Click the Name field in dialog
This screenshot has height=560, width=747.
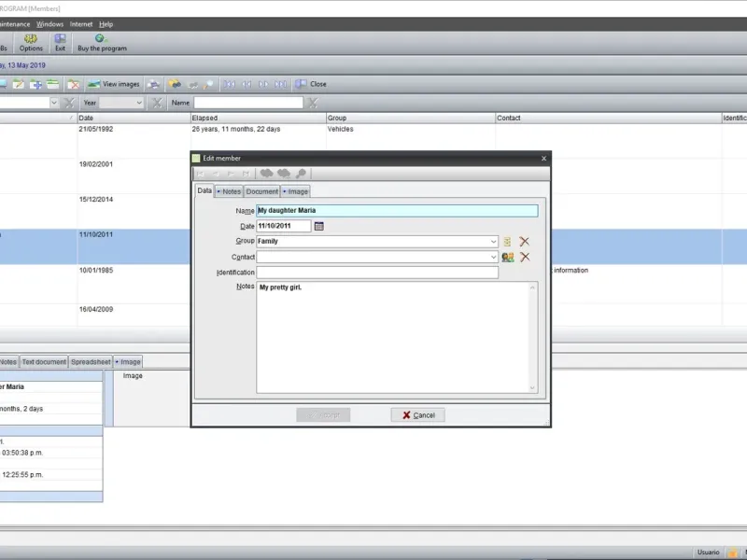pyautogui.click(x=397, y=211)
